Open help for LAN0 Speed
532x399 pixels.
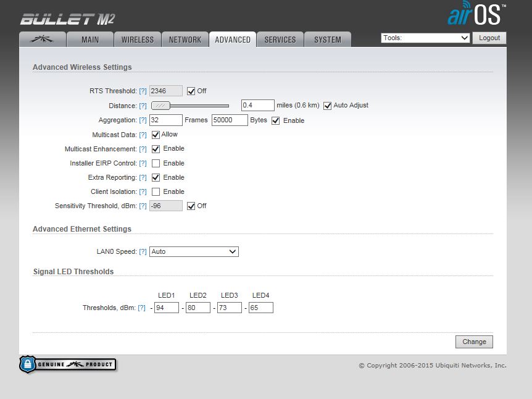143,252
